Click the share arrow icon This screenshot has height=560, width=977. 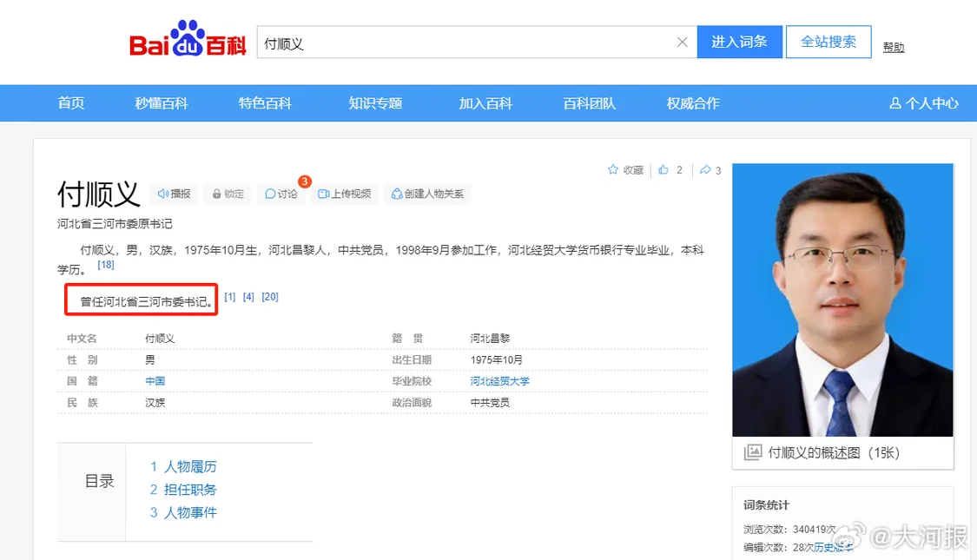coord(705,170)
